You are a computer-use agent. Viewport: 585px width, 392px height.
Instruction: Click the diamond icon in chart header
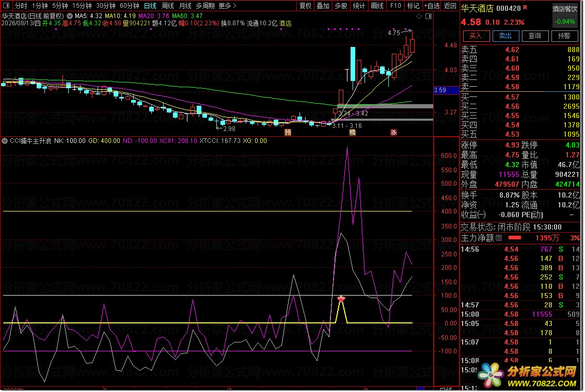coord(419,16)
